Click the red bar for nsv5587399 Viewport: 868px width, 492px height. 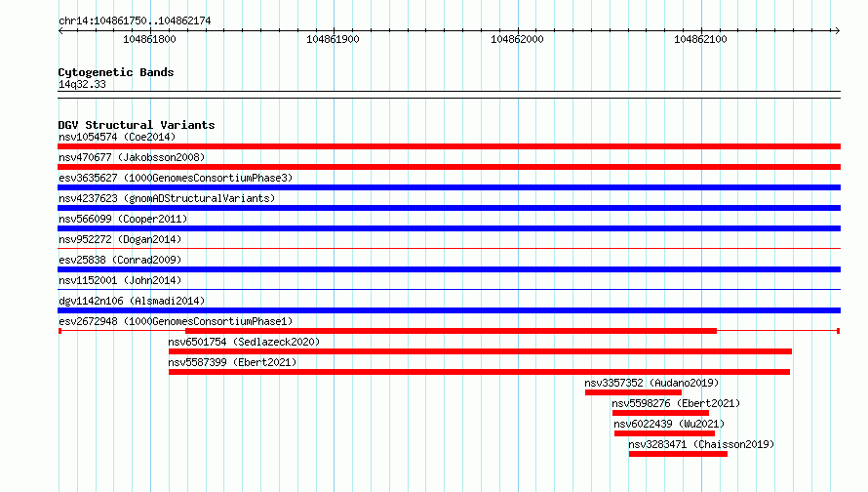[480, 372]
